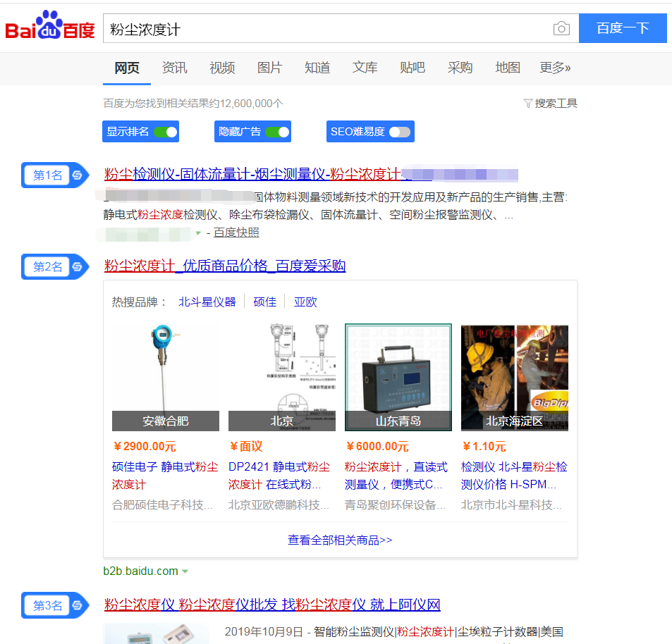Open the 百度快照 cached page link
The image size is (672, 644).
point(236,233)
